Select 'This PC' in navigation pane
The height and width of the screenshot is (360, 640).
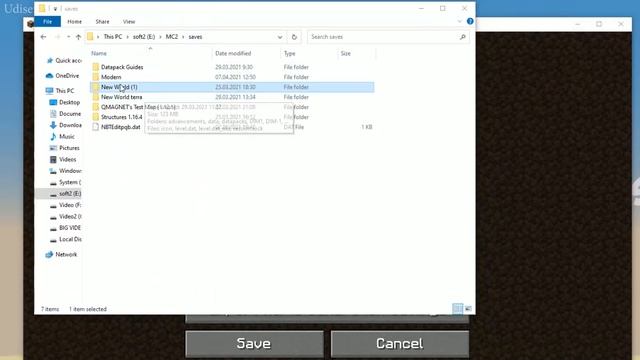click(64, 91)
